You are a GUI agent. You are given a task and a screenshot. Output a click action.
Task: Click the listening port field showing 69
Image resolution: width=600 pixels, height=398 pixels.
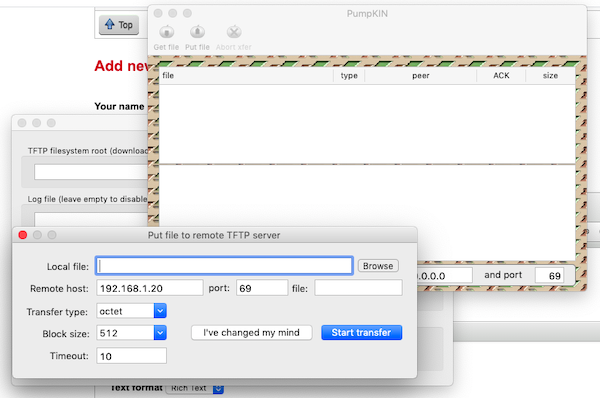coord(549,276)
